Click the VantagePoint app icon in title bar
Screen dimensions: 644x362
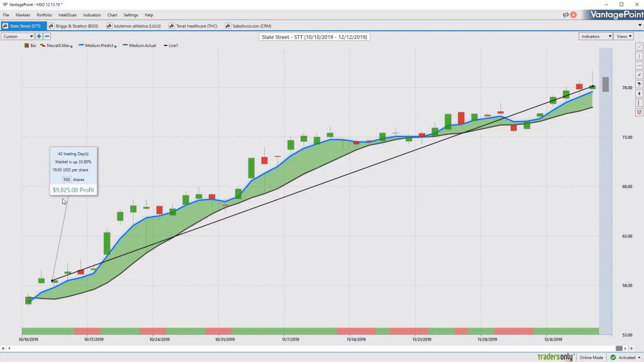[5, 4]
